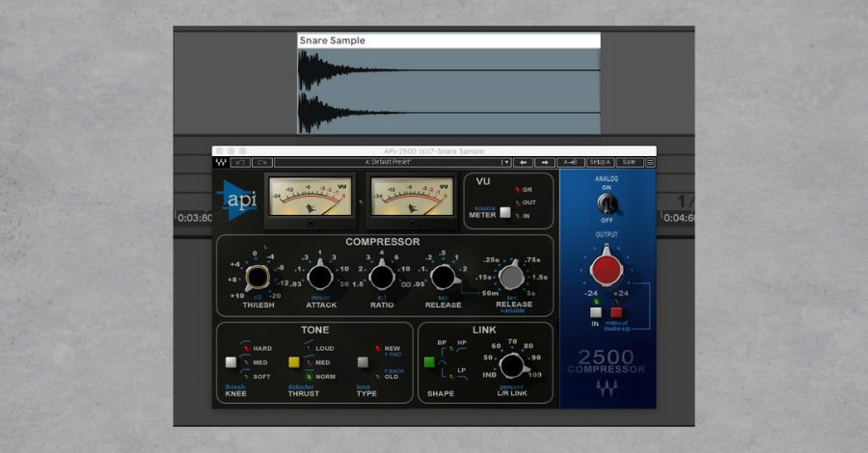The height and width of the screenshot is (453, 868).
Task: Click the RELEASE knob
Action: click(444, 277)
